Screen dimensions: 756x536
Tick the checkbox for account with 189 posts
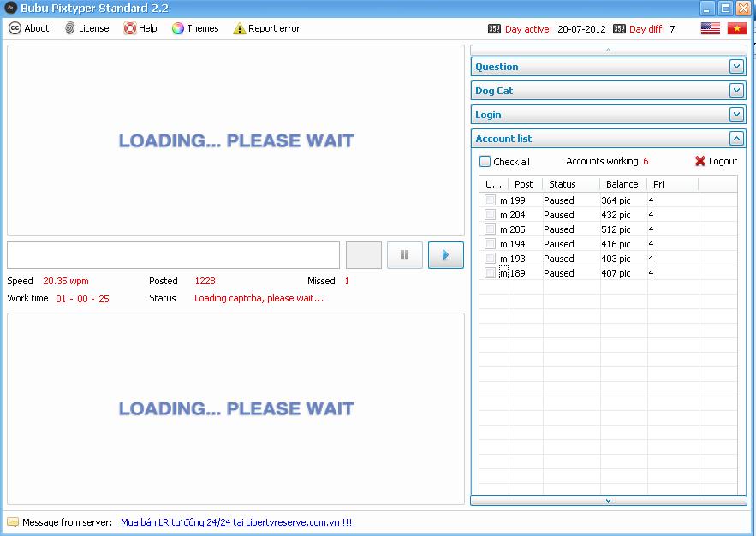coord(491,273)
